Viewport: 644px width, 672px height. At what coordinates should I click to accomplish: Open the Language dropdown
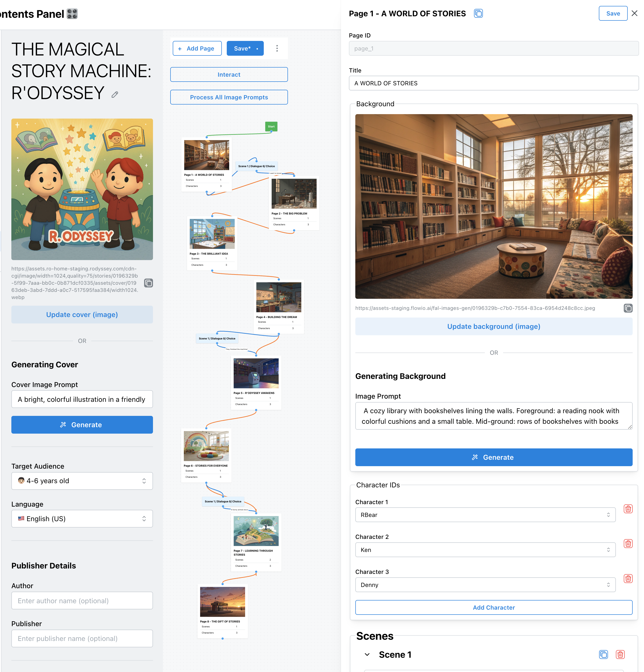click(82, 518)
